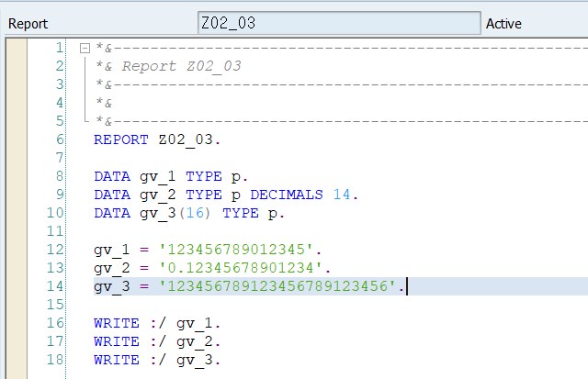Click line number 11 in gutter
The width and height of the screenshot is (588, 379).
55,231
